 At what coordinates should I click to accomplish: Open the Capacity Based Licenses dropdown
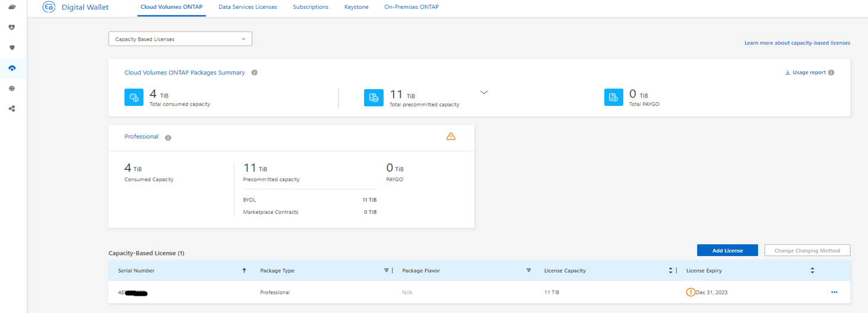click(x=180, y=39)
